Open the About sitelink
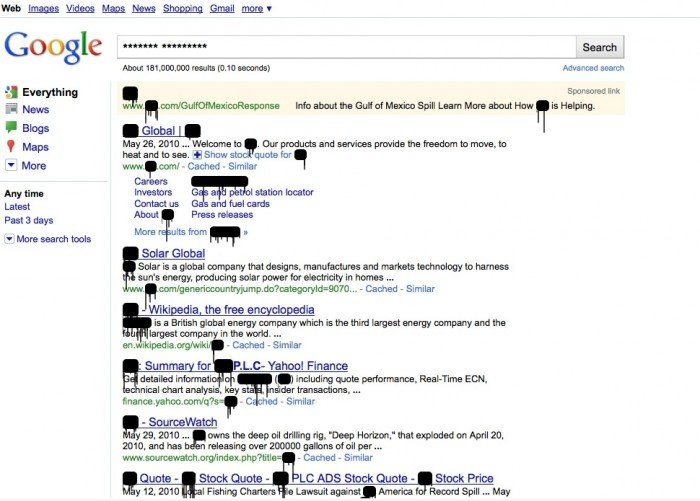 [x=154, y=215]
